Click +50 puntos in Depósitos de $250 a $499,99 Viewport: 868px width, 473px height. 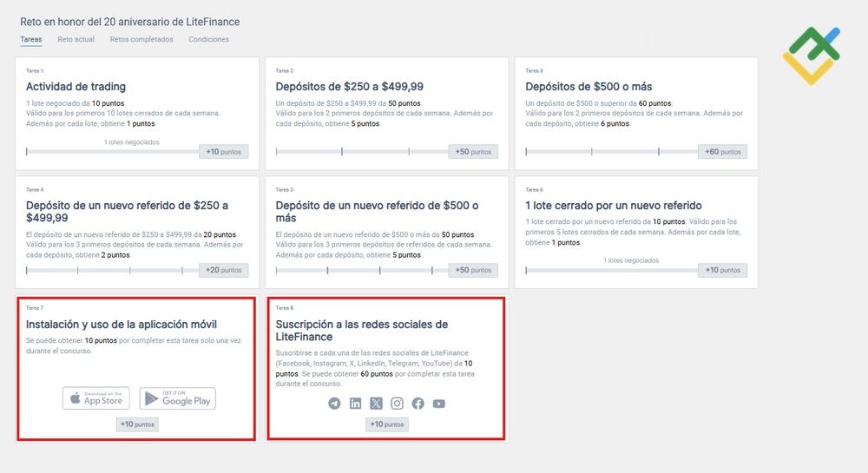pyautogui.click(x=473, y=152)
